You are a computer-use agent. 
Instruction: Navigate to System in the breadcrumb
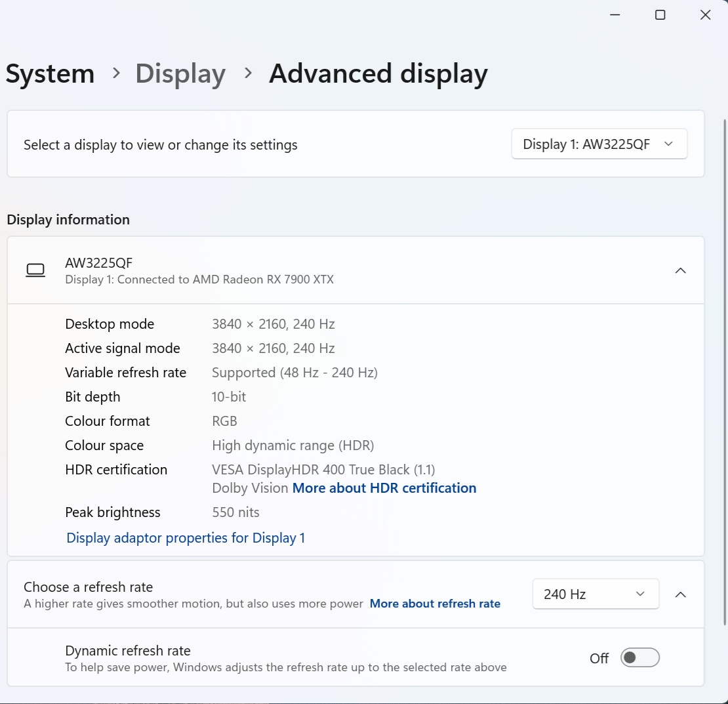(50, 73)
